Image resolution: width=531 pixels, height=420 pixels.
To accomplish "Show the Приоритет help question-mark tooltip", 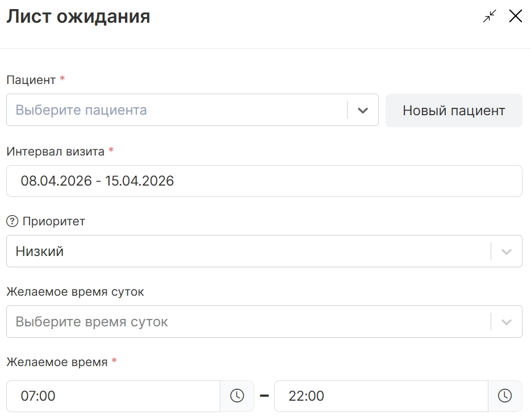I will pos(12,221).
